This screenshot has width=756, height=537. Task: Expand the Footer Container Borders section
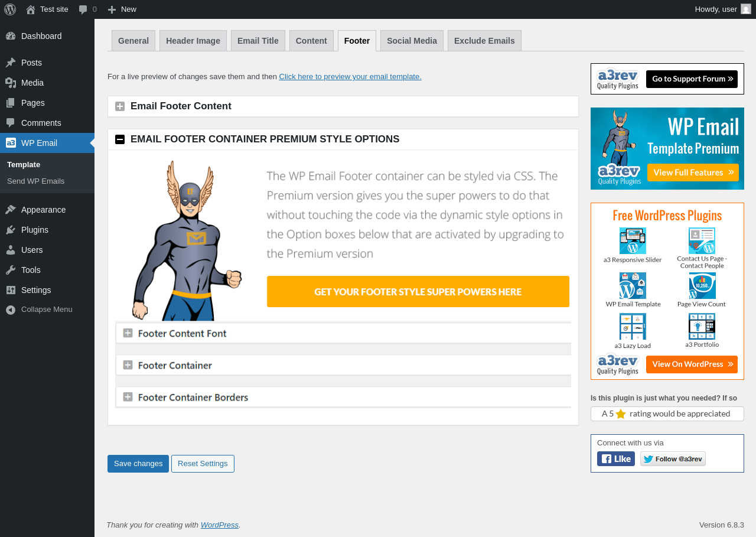[128, 397]
